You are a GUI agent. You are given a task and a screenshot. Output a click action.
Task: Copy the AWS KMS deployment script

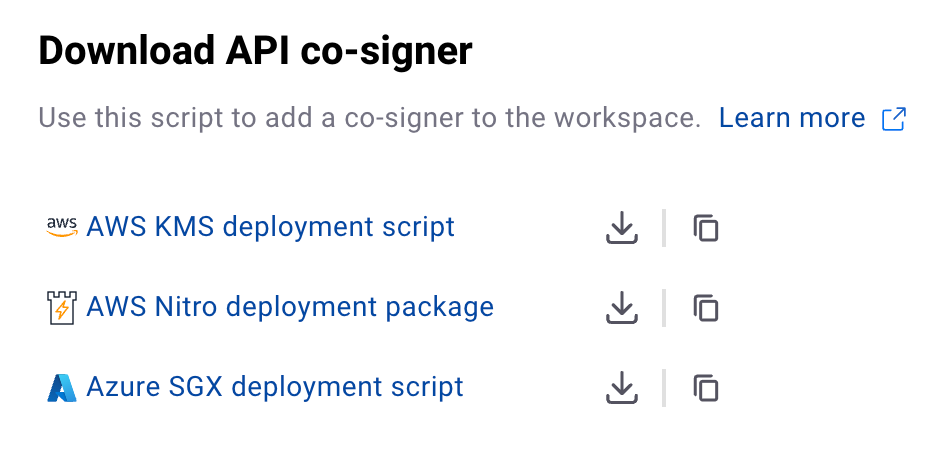coord(706,228)
